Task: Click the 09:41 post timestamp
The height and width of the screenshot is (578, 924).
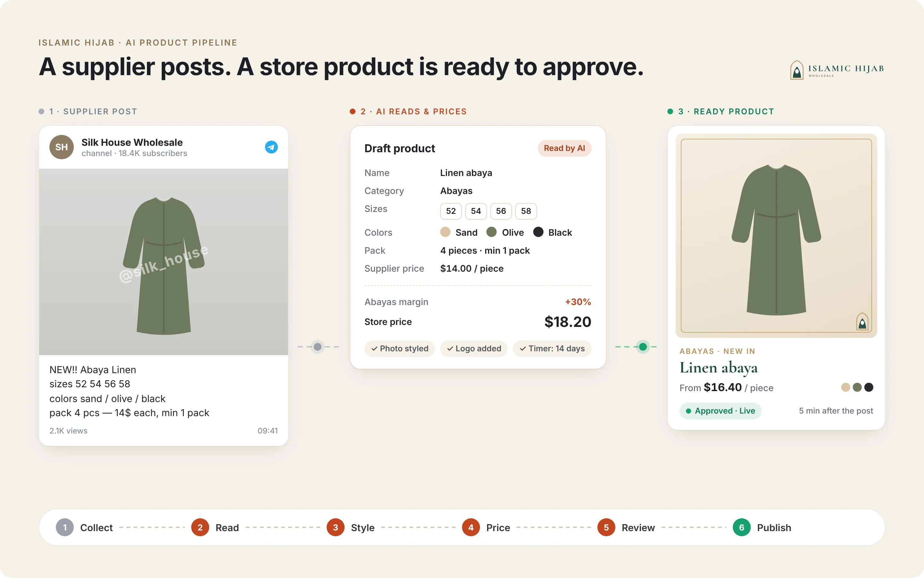Action: (x=268, y=431)
